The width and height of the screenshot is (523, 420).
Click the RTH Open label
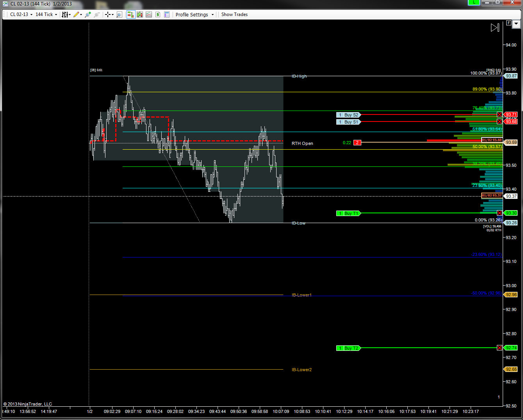302,143
